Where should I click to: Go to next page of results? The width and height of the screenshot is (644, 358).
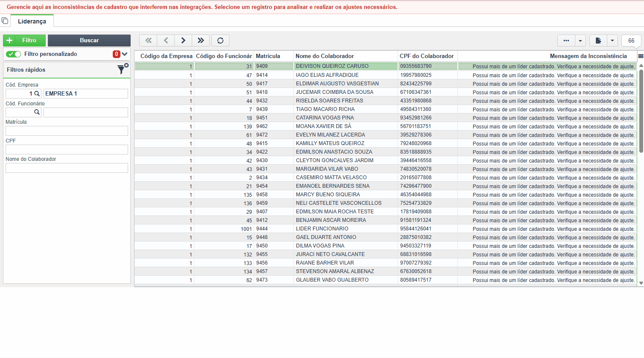[x=183, y=41]
